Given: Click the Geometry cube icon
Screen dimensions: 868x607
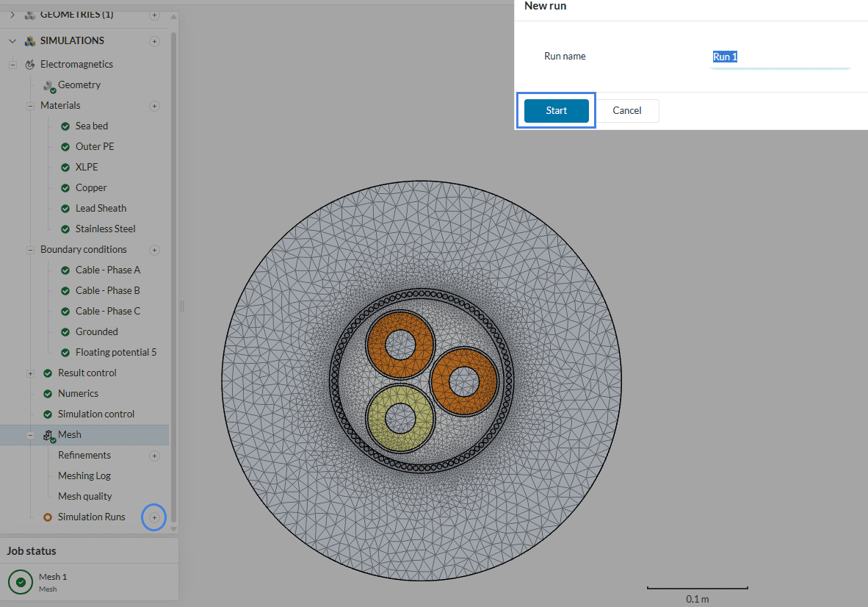Looking at the screenshot, I should (x=49, y=86).
